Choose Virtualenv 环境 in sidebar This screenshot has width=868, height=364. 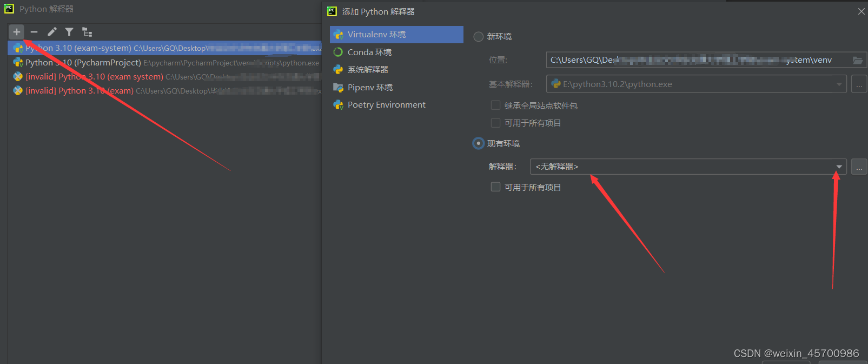click(x=396, y=34)
